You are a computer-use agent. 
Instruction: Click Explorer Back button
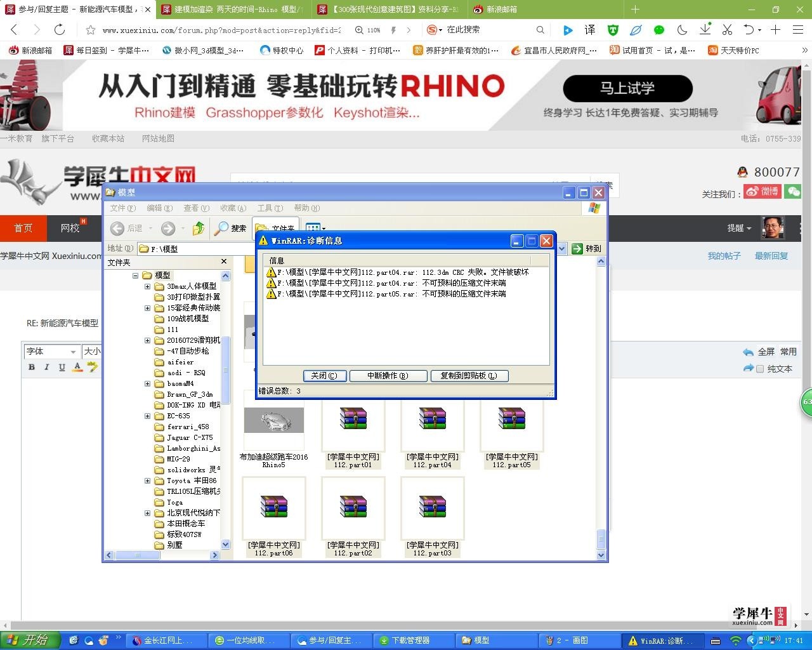(126, 228)
